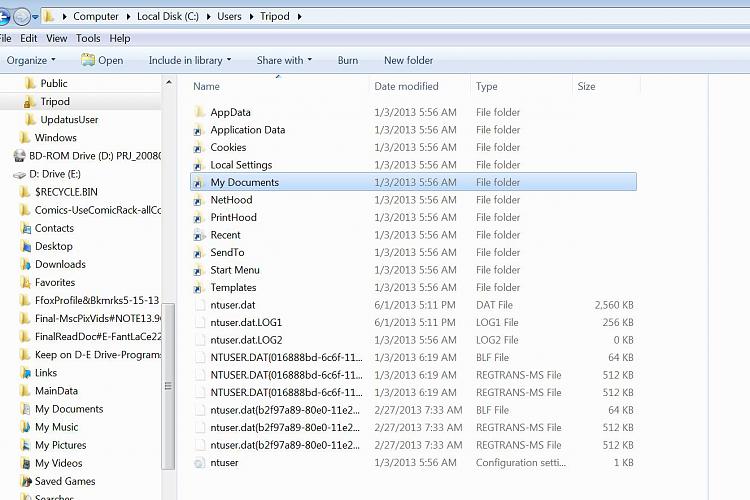
Task: Click the Favorites star folder icon
Action: 26,282
